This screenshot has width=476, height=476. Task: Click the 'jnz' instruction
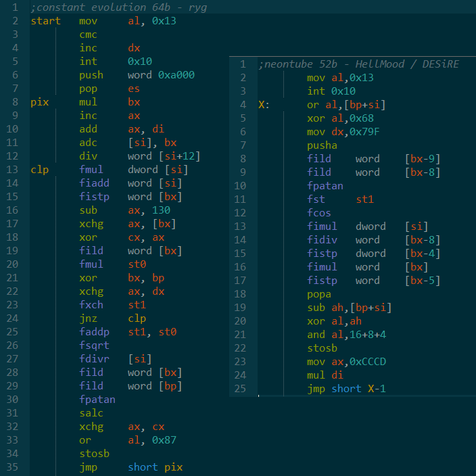click(88, 318)
